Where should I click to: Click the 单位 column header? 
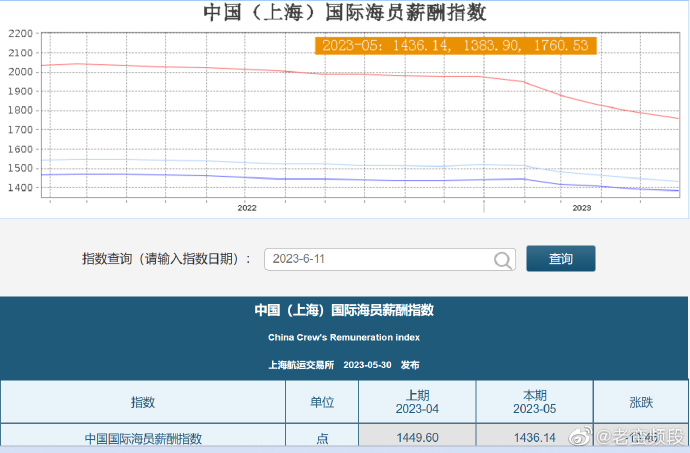322,402
